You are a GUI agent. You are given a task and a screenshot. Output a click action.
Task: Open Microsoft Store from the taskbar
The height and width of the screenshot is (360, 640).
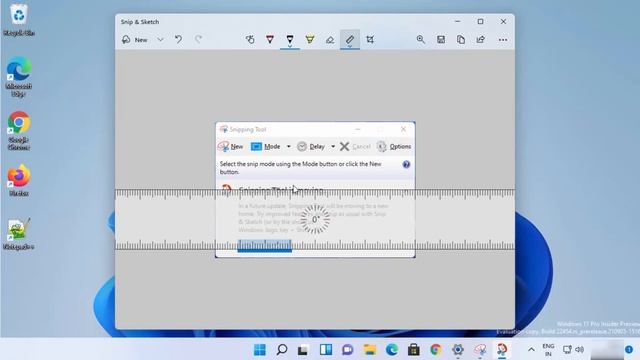(x=413, y=349)
